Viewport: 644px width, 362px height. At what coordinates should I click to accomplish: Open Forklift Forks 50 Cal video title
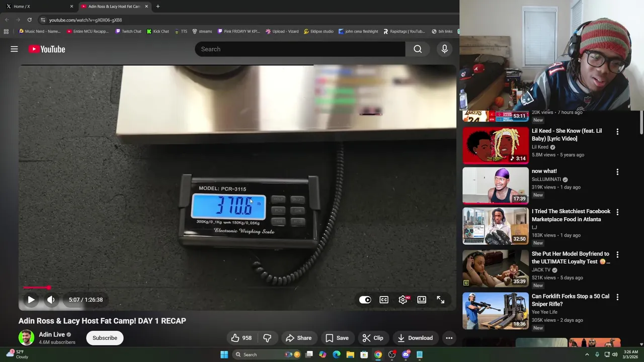pos(571,300)
